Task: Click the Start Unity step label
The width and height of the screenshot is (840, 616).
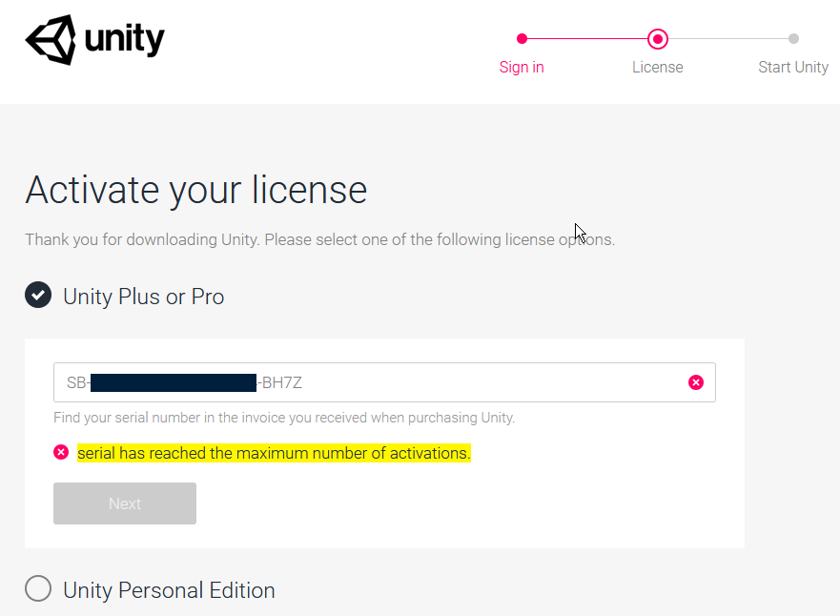Action: point(793,67)
